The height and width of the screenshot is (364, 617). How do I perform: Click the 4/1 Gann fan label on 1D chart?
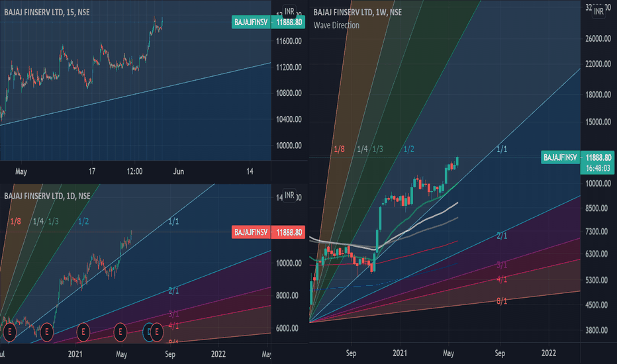[173, 326]
